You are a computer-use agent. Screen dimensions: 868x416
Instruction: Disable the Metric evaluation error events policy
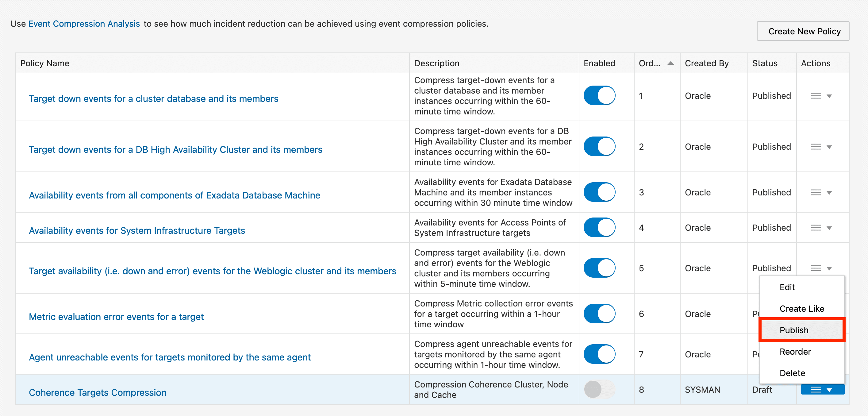point(599,314)
